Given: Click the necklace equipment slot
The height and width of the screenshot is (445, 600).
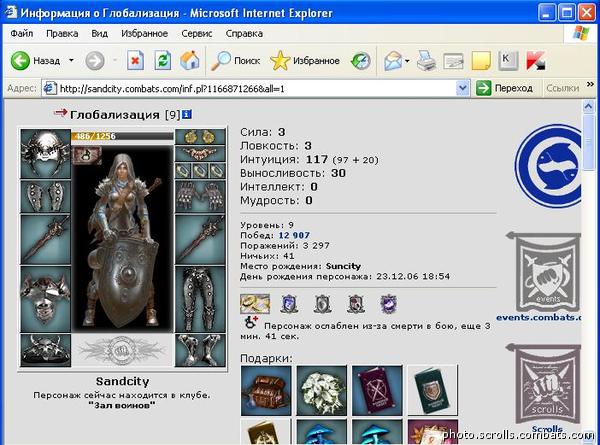Looking at the screenshot, I should 200,154.
